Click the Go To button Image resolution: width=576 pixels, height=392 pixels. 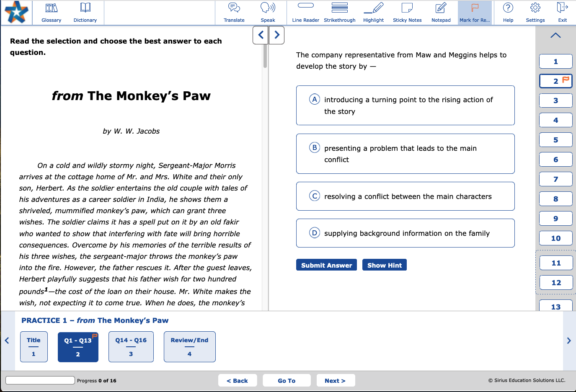[x=287, y=381]
